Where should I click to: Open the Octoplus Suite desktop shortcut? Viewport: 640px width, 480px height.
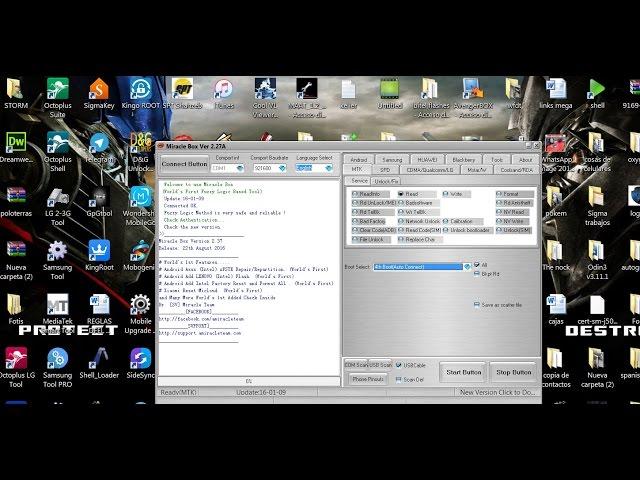tap(58, 97)
